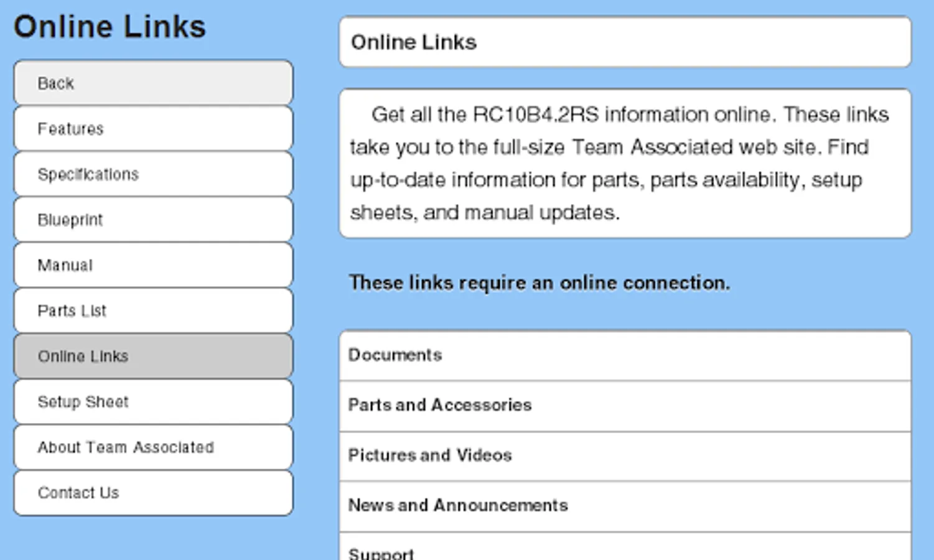Open the Contact Us page
This screenshot has height=560, width=934.
[x=153, y=492]
